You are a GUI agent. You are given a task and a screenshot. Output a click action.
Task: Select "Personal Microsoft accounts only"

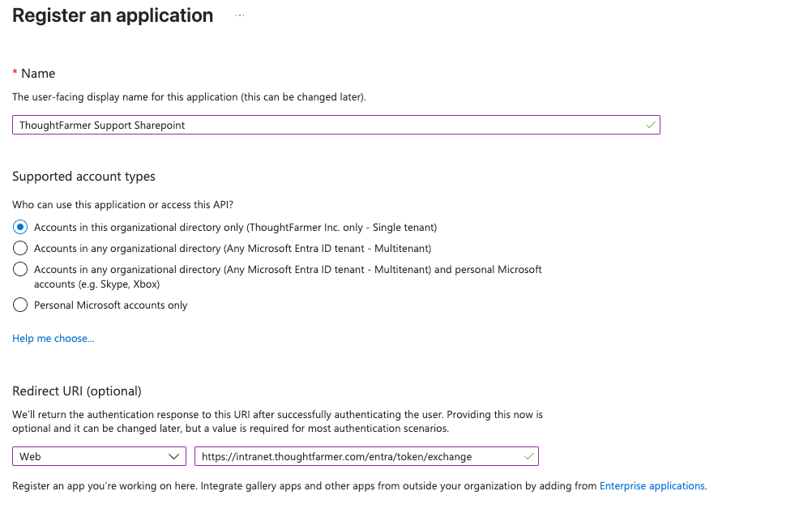(x=19, y=305)
